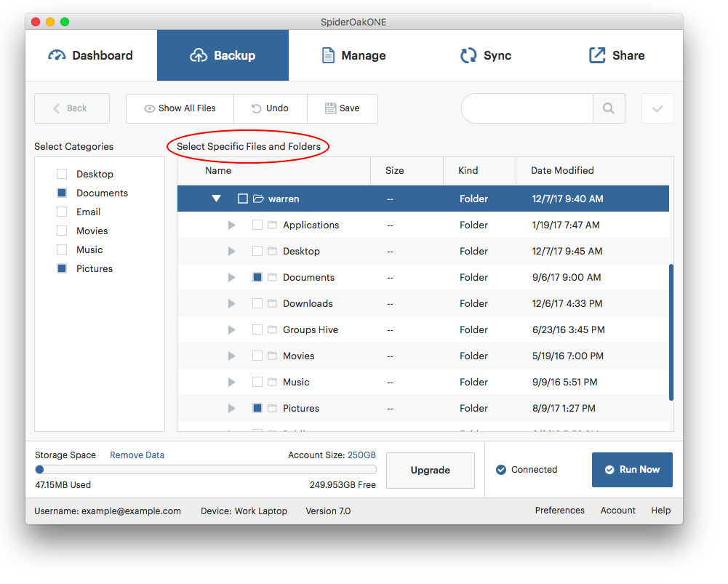Click the Connected status check icon
728x584 pixels.
[501, 470]
